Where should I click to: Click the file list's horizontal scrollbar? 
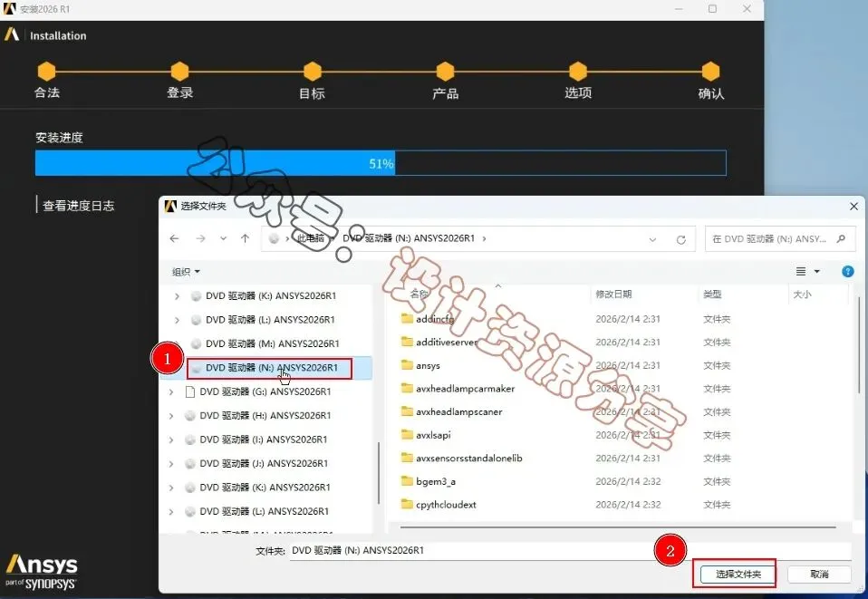coord(618,527)
